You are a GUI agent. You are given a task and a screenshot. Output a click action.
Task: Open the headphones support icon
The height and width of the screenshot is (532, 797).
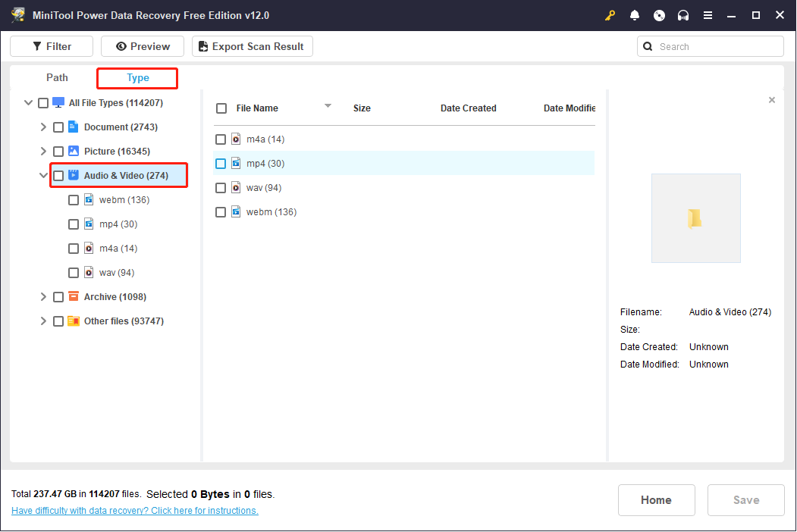click(x=683, y=15)
